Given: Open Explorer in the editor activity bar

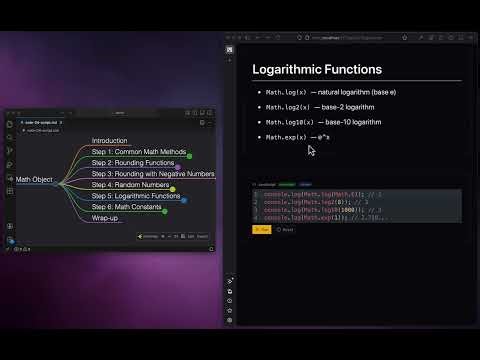Looking at the screenshot, I should tap(10, 124).
